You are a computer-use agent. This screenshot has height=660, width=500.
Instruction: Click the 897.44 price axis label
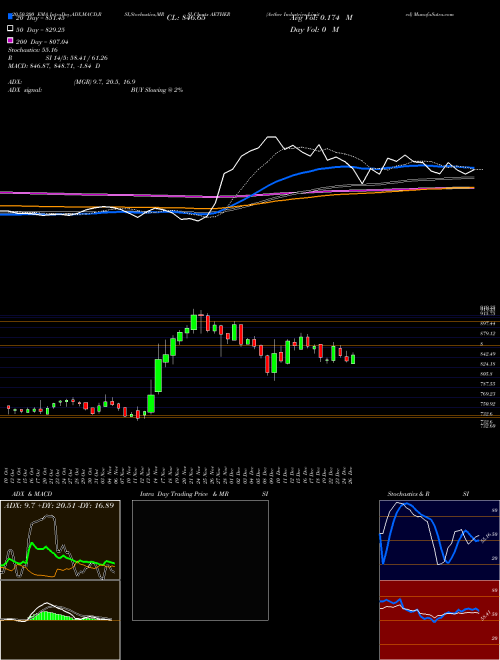point(487,323)
